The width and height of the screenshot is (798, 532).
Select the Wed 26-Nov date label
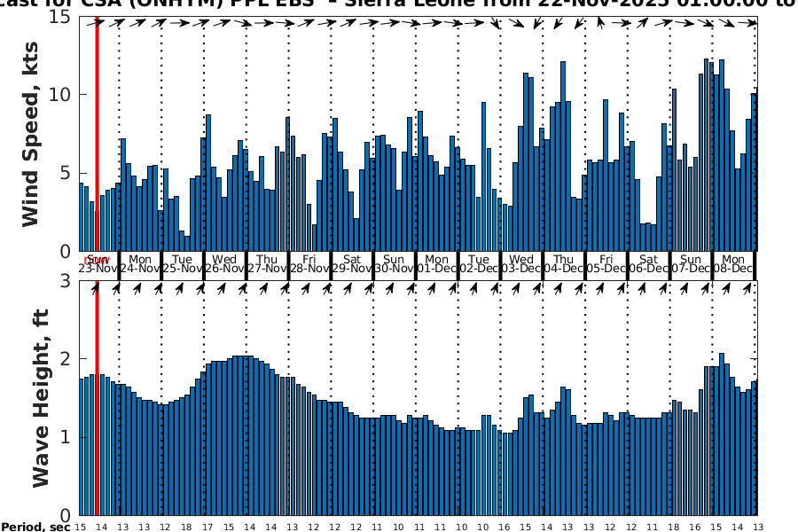[225, 264]
